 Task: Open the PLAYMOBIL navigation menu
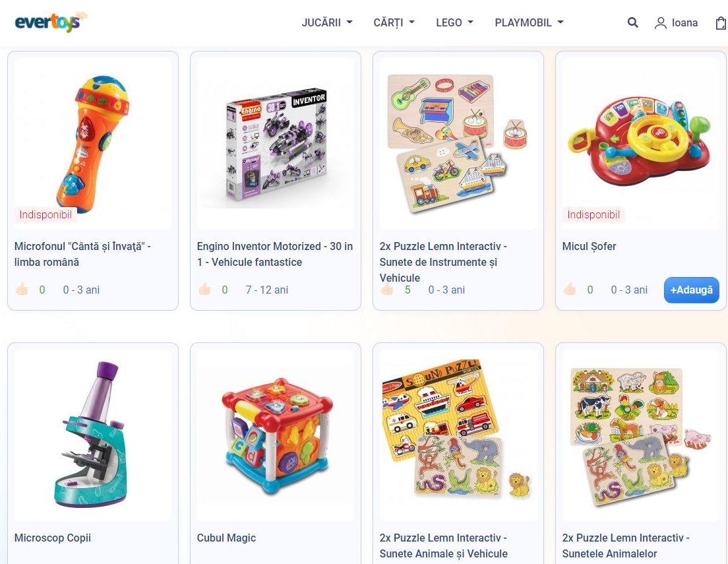(x=529, y=23)
